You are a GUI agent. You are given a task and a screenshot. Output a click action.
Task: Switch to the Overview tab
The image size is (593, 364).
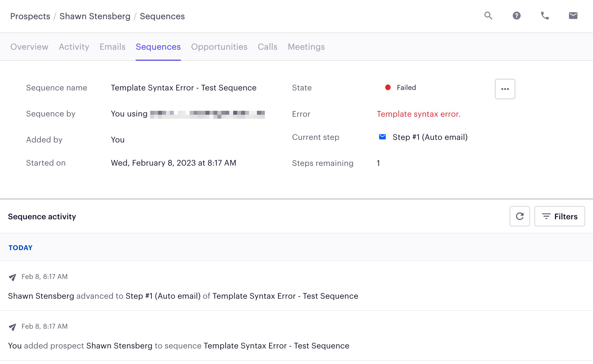[x=29, y=47]
